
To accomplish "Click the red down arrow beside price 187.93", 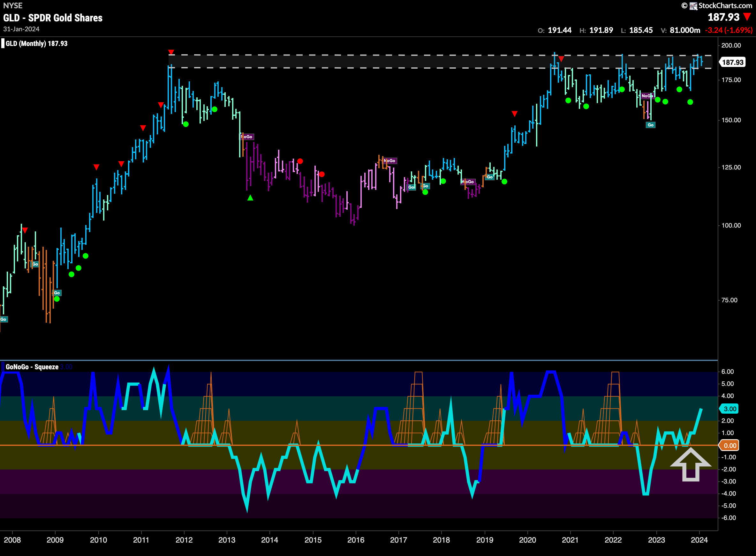I will [x=747, y=17].
